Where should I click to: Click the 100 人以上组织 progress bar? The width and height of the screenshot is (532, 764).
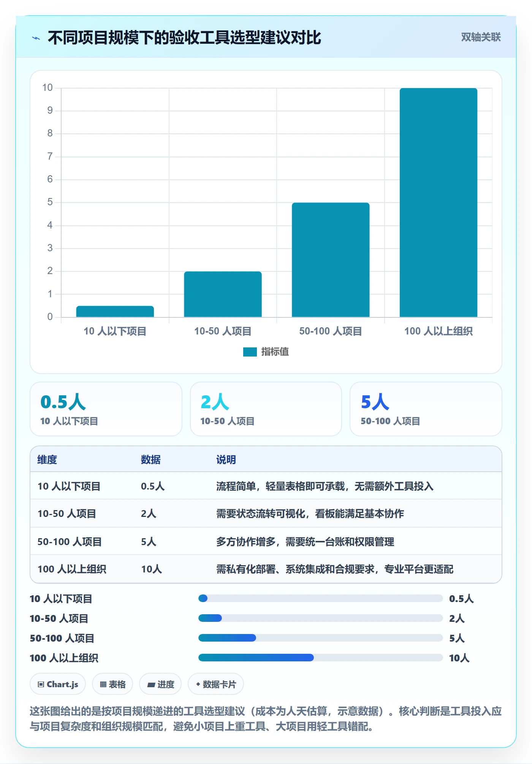321,658
